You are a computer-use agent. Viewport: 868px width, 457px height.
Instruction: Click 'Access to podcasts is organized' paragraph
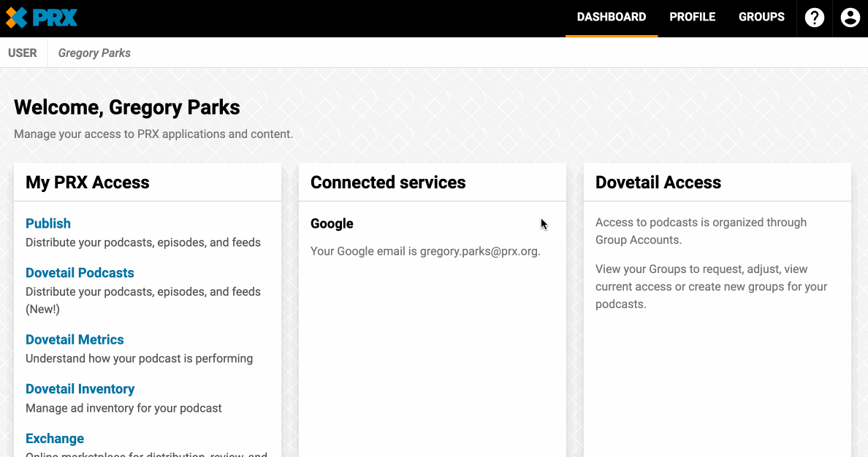coord(701,231)
